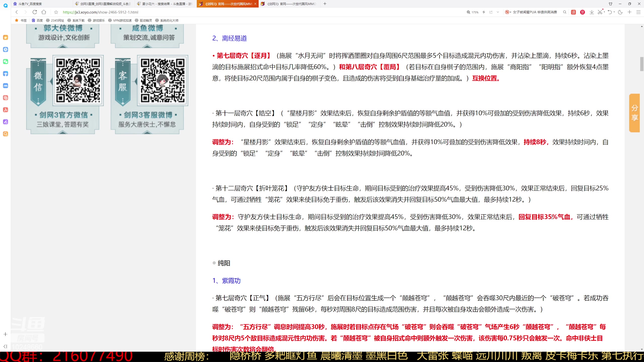Bookmark this page with the star icon

point(56,12)
